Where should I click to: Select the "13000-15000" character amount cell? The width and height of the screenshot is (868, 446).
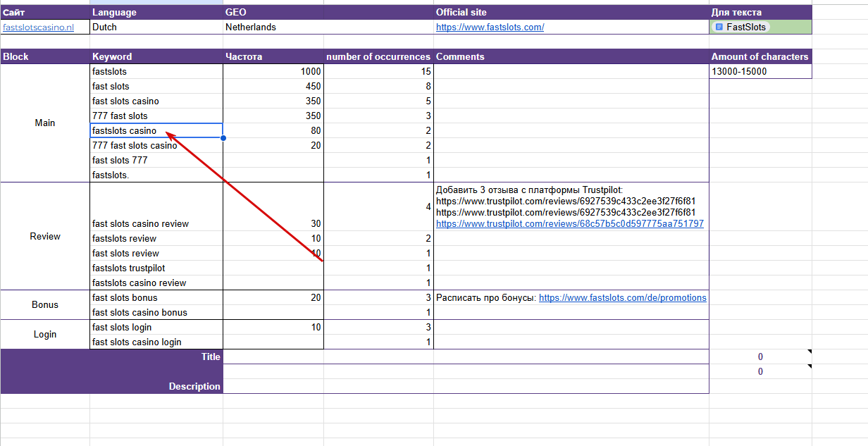pos(760,71)
